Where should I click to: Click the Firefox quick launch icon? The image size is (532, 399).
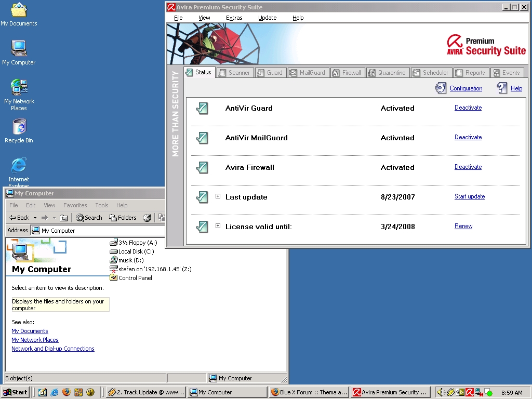click(x=66, y=392)
